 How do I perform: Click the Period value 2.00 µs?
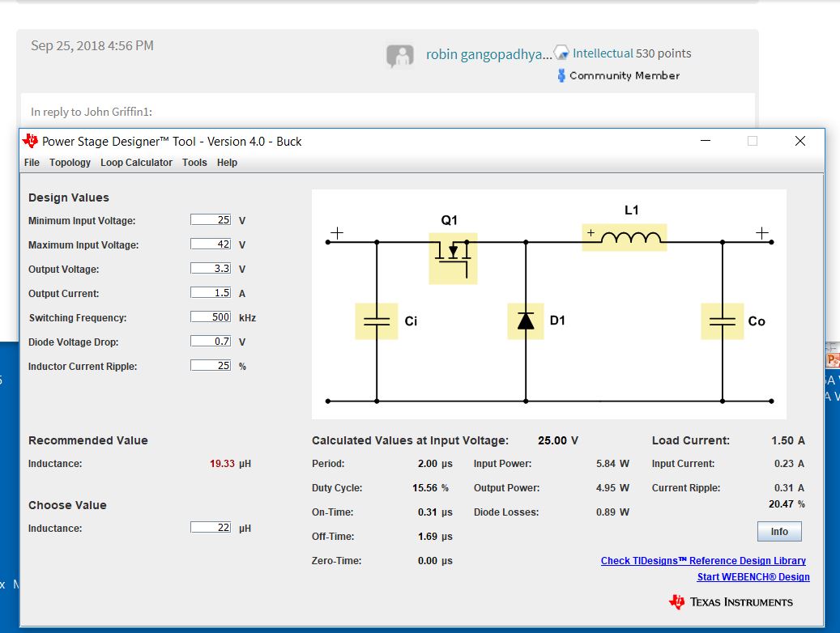tap(435, 463)
